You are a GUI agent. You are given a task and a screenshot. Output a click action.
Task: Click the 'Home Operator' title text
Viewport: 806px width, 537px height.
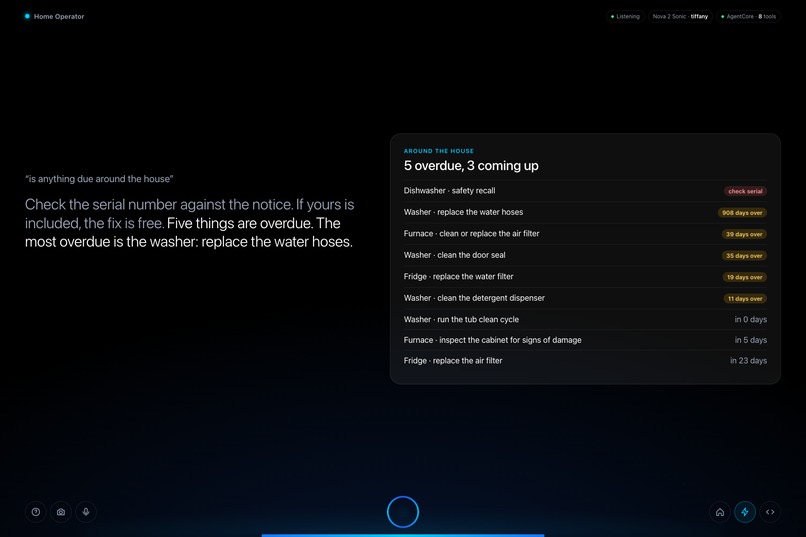point(59,16)
